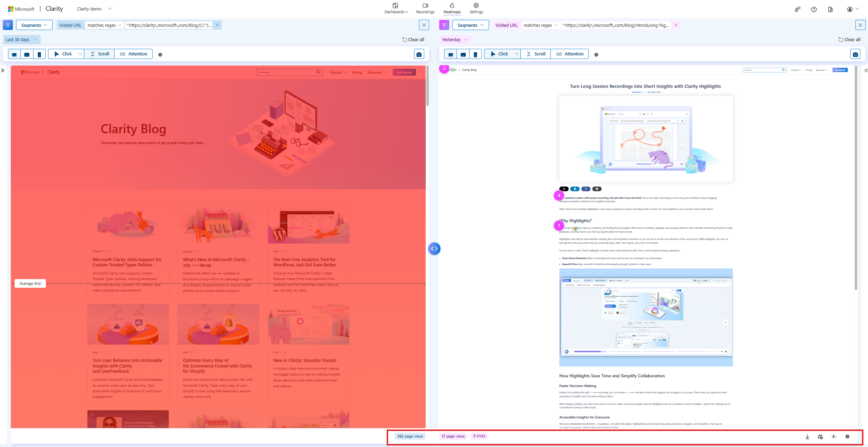Select desktop (PC) device view in right heatmap

click(x=451, y=54)
